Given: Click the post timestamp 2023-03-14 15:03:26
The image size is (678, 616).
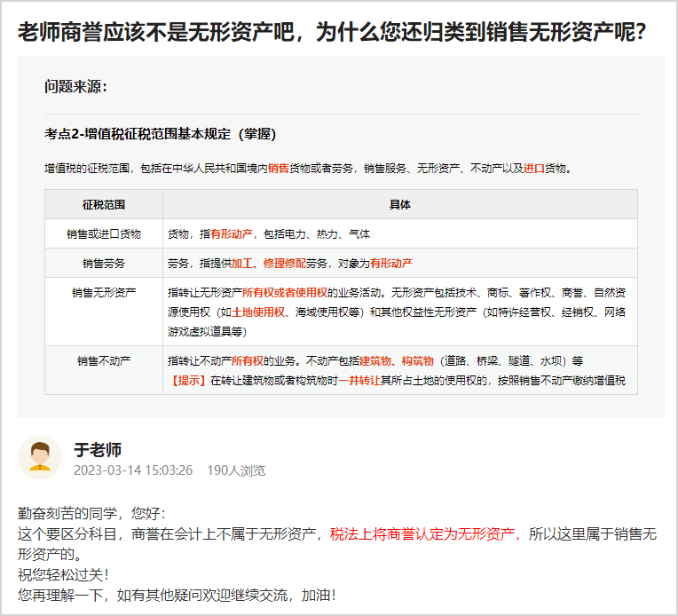Looking at the screenshot, I should pyautogui.click(x=133, y=470).
